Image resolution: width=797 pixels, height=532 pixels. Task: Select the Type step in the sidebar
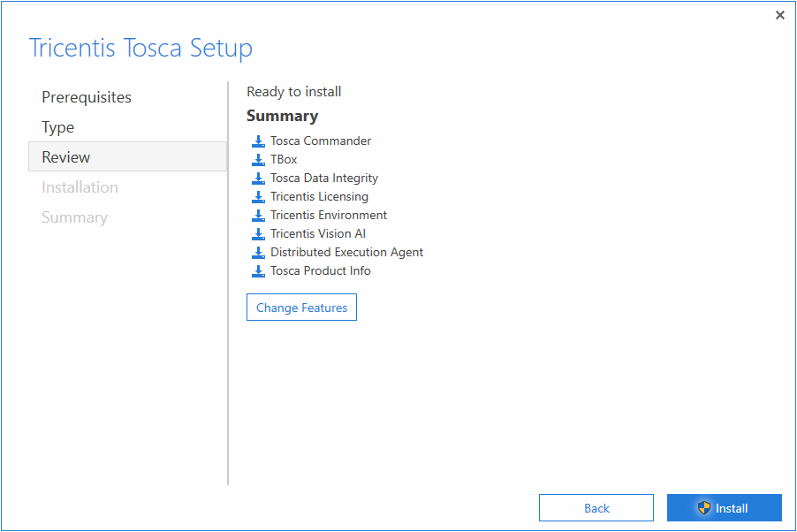tap(57, 127)
